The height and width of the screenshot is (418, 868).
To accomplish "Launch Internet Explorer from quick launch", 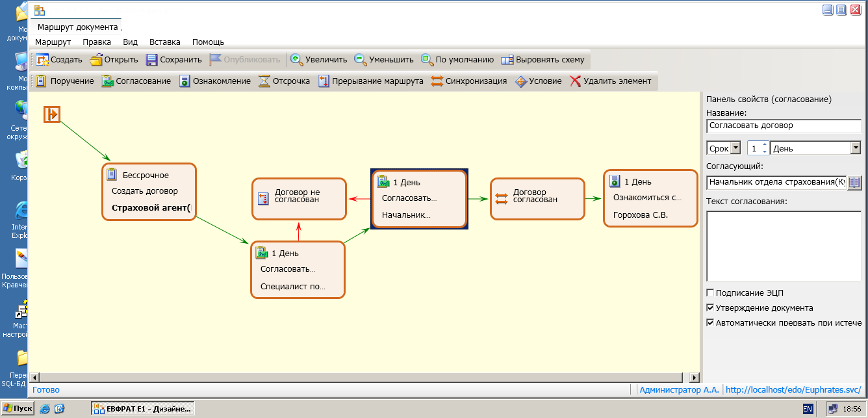I will tap(45, 409).
